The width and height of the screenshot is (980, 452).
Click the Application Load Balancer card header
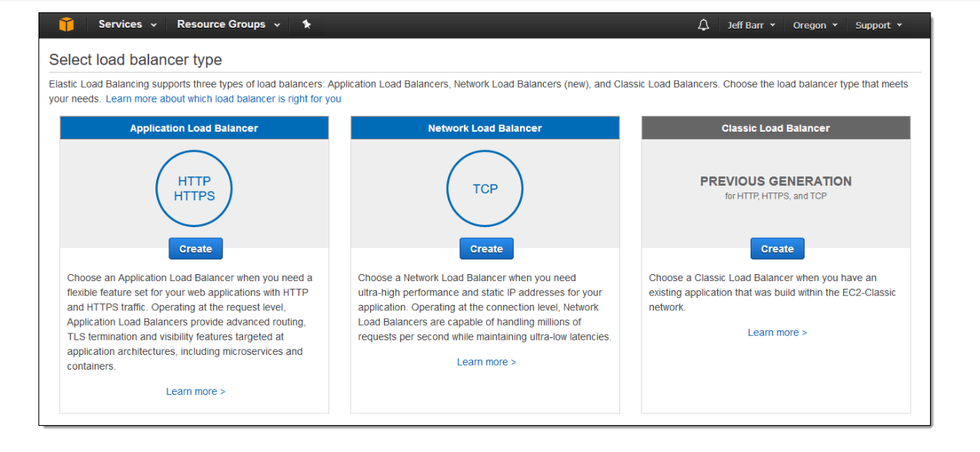click(x=194, y=128)
